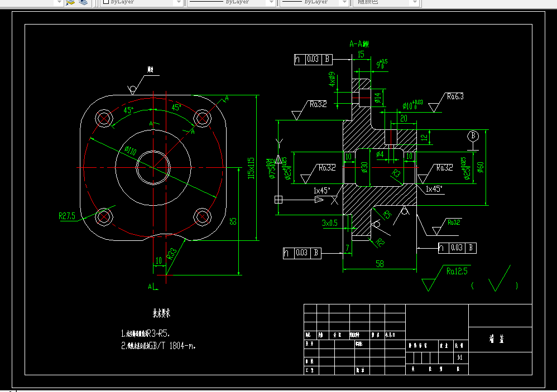Select the Ra6.3 roughness label
The width and height of the screenshot is (557, 392).
click(x=455, y=96)
